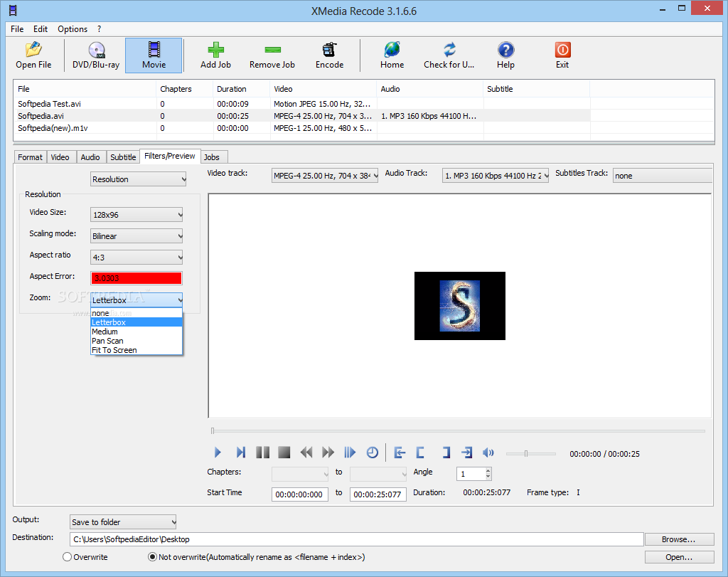Viewport: 728px width, 577px height.
Task: Click the XMedia Recode title bar icon
Action: click(13, 10)
